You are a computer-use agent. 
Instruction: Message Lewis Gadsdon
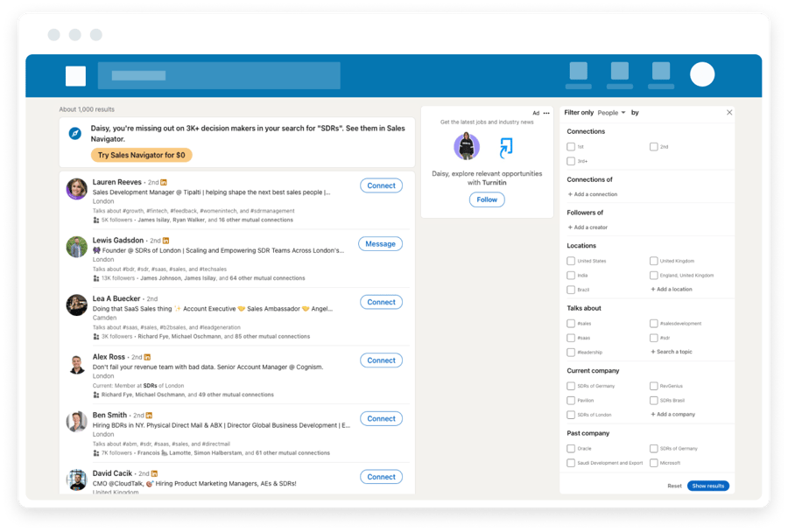(380, 243)
